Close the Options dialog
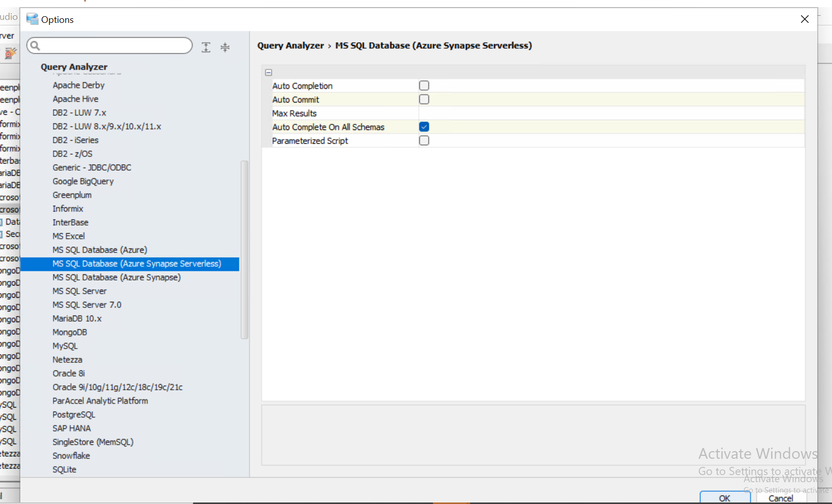This screenshot has height=504, width=832. [805, 19]
